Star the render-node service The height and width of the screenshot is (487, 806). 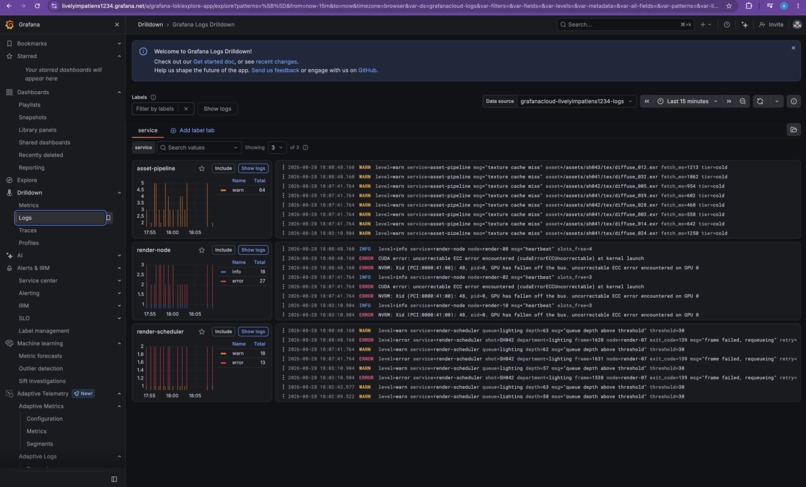tap(202, 250)
